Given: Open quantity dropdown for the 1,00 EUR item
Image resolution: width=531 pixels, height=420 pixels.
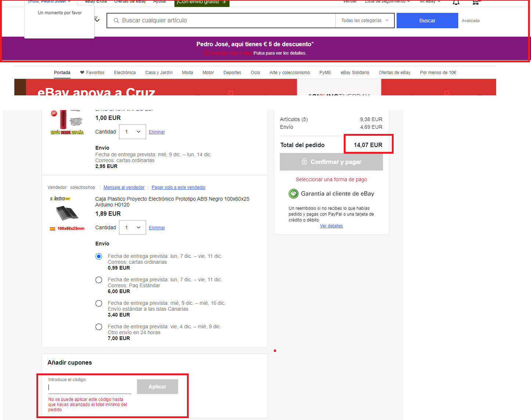Looking at the screenshot, I should (x=133, y=132).
